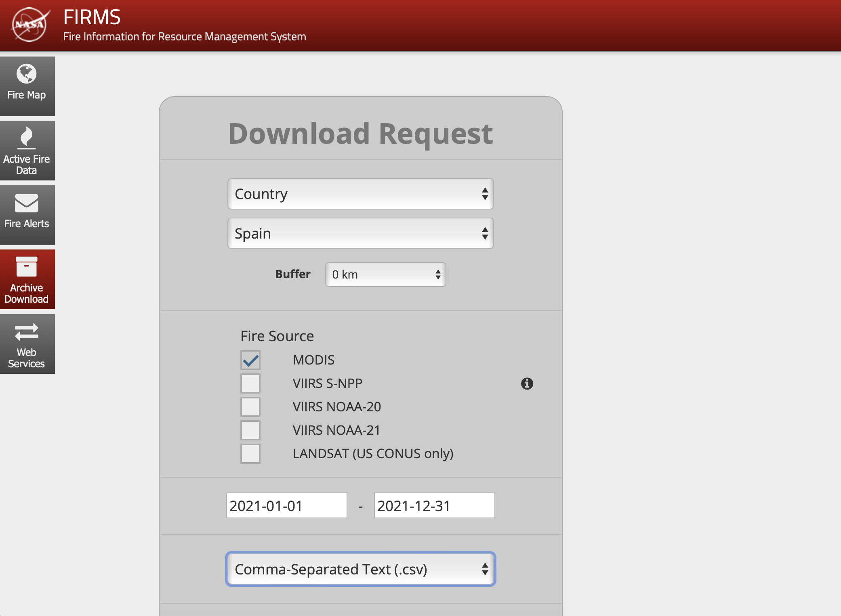Expand the Spain country selector

click(360, 234)
